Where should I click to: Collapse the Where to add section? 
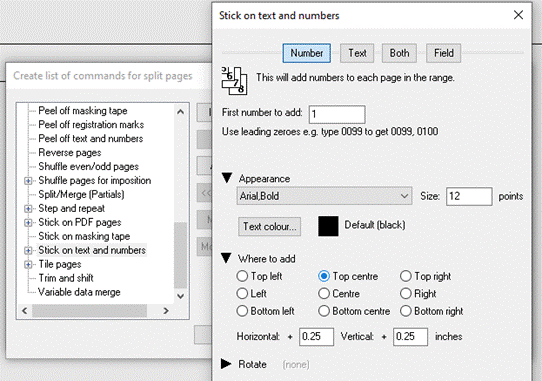(x=227, y=258)
